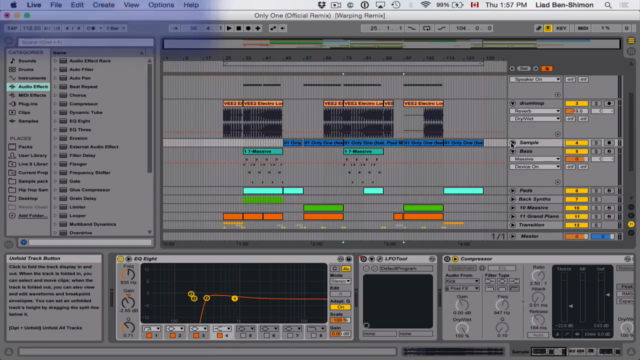Open the Live application menu

34,5
